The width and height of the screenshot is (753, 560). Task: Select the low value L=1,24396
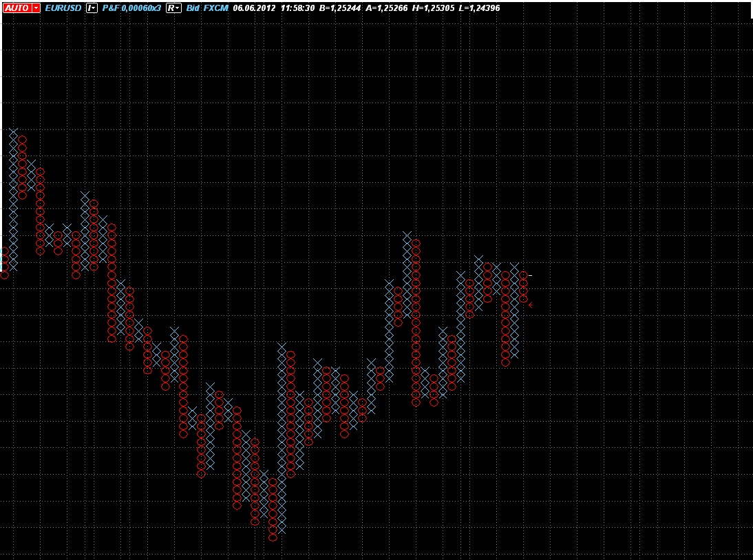click(479, 8)
